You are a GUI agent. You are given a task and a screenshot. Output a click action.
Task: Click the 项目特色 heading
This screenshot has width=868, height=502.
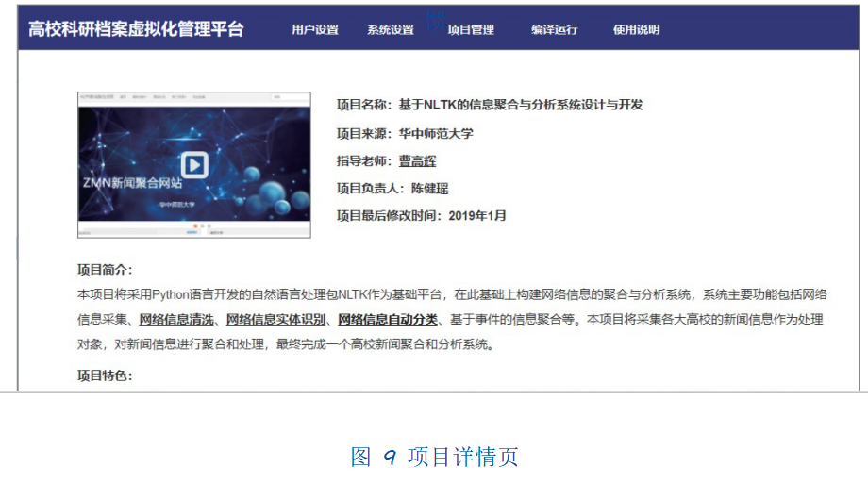(105, 376)
